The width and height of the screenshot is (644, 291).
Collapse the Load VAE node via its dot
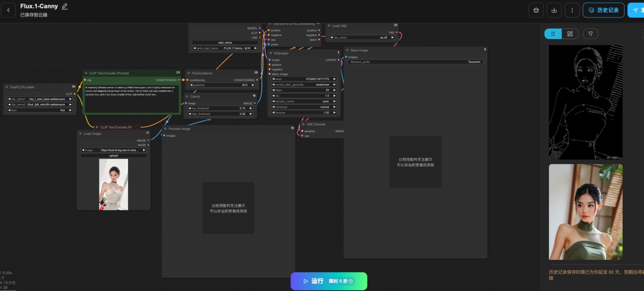tap(329, 26)
